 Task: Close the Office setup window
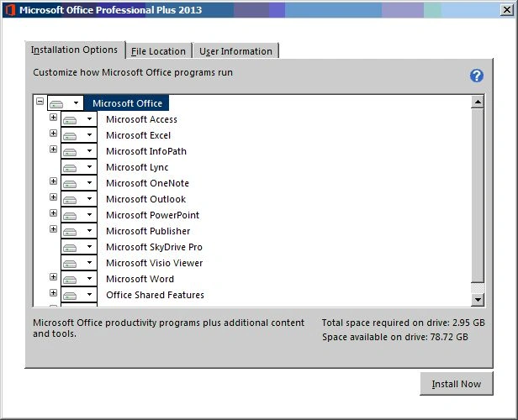tap(507, 10)
